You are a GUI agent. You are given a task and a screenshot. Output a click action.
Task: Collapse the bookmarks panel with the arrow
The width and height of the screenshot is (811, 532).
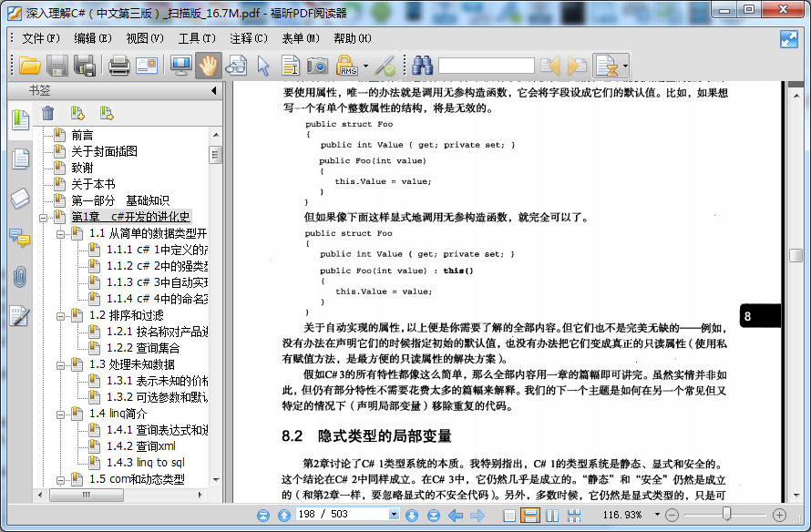pyautogui.click(x=213, y=91)
